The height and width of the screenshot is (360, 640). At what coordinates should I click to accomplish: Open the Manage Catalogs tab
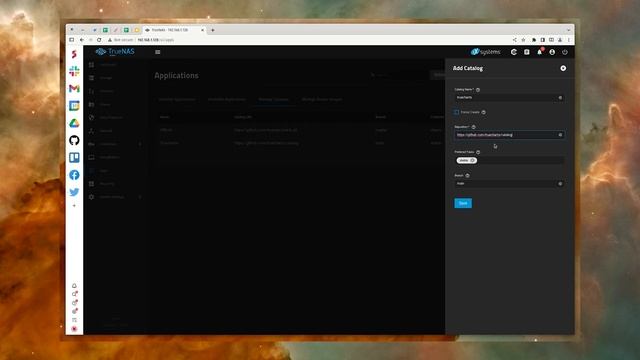(273, 99)
